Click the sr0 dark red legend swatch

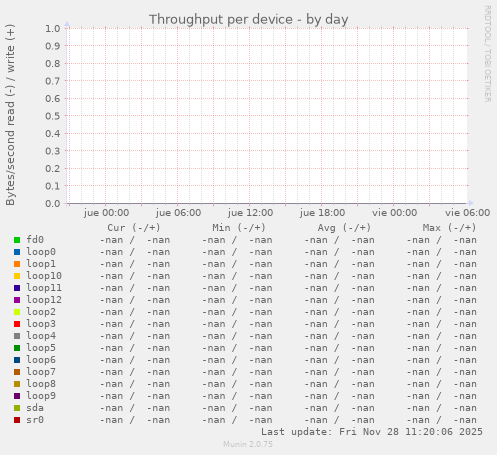[x=17, y=420]
